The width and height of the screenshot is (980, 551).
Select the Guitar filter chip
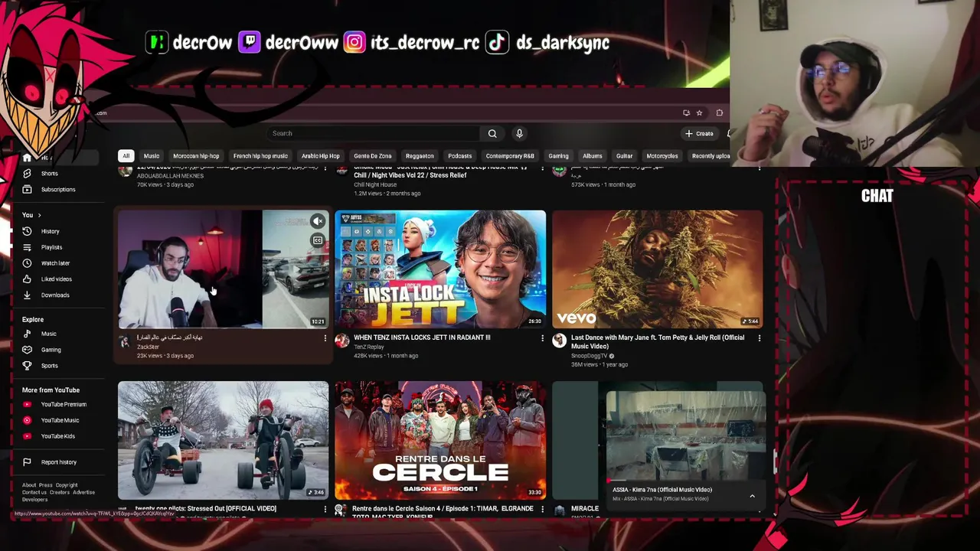tap(624, 156)
